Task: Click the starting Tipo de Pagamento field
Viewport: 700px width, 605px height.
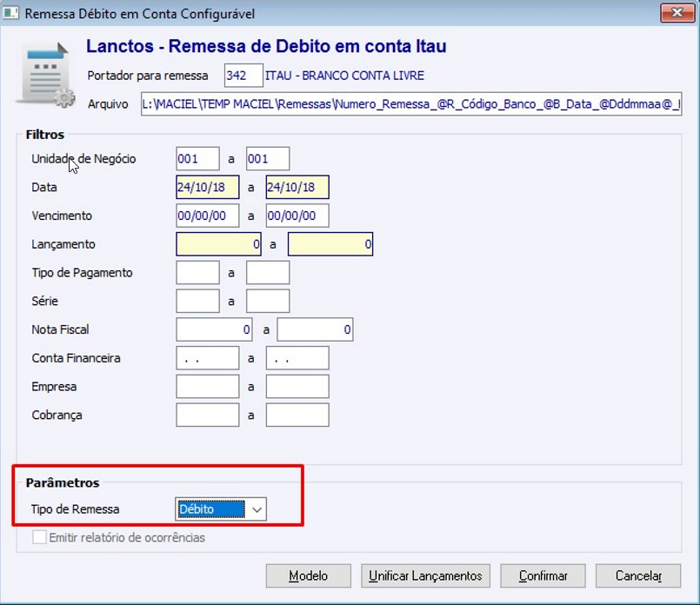Action: [197, 273]
